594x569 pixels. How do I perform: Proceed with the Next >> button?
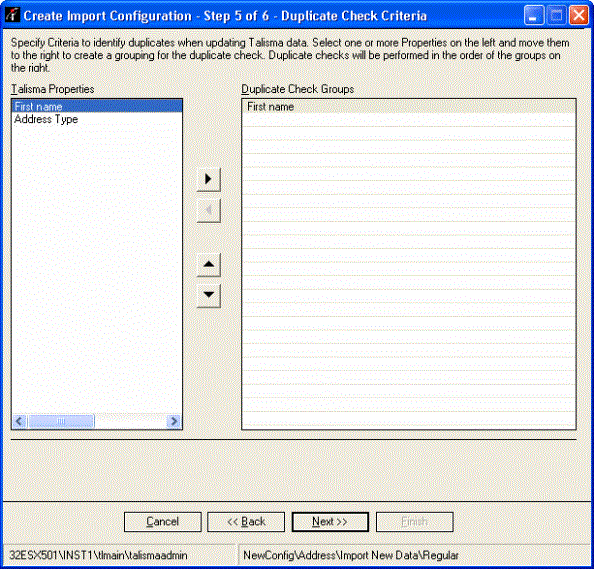[x=330, y=522]
